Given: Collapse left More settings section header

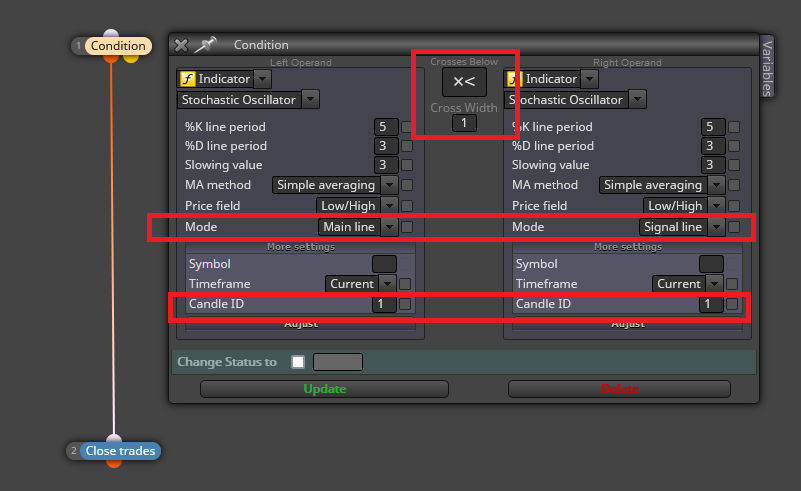Looking at the screenshot, I should coord(300,247).
